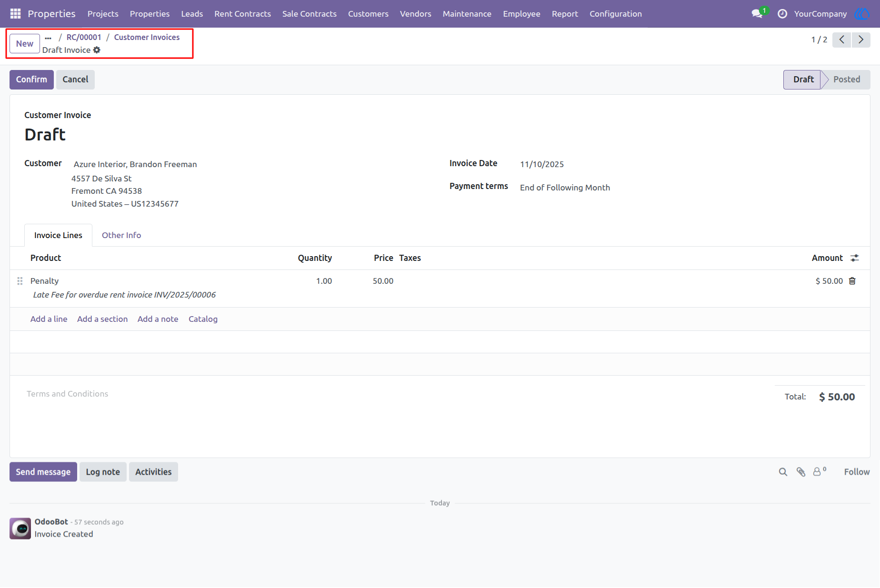Screen dimensions: 880x588
Task: Open the product Catalog link
Action: pyautogui.click(x=203, y=319)
